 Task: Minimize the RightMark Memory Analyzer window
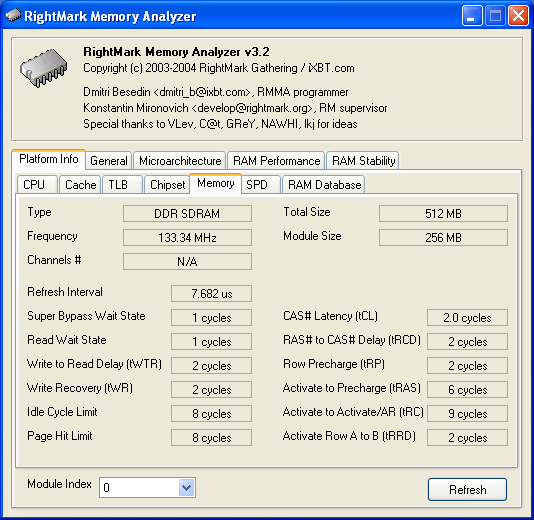point(472,16)
